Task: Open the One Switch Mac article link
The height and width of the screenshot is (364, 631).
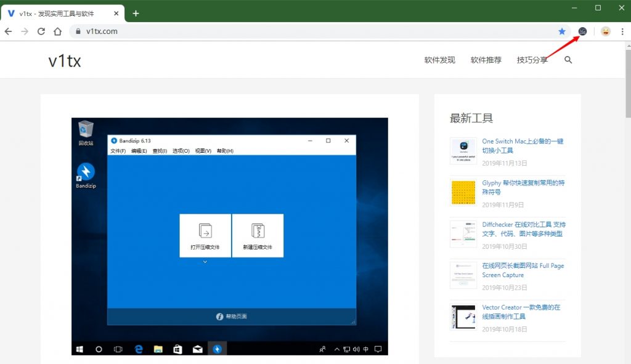Action: [x=523, y=145]
